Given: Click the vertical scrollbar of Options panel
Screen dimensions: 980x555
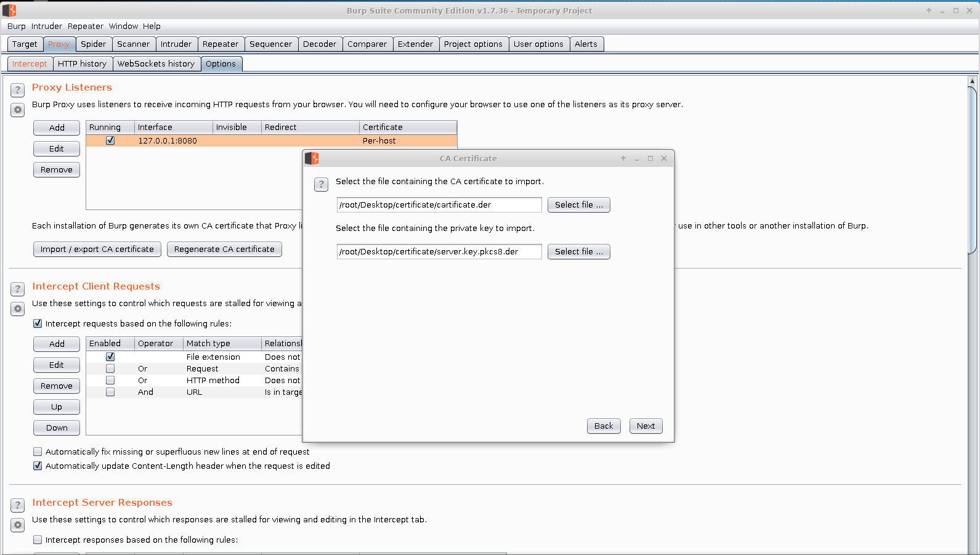Looking at the screenshot, I should 973,169.
